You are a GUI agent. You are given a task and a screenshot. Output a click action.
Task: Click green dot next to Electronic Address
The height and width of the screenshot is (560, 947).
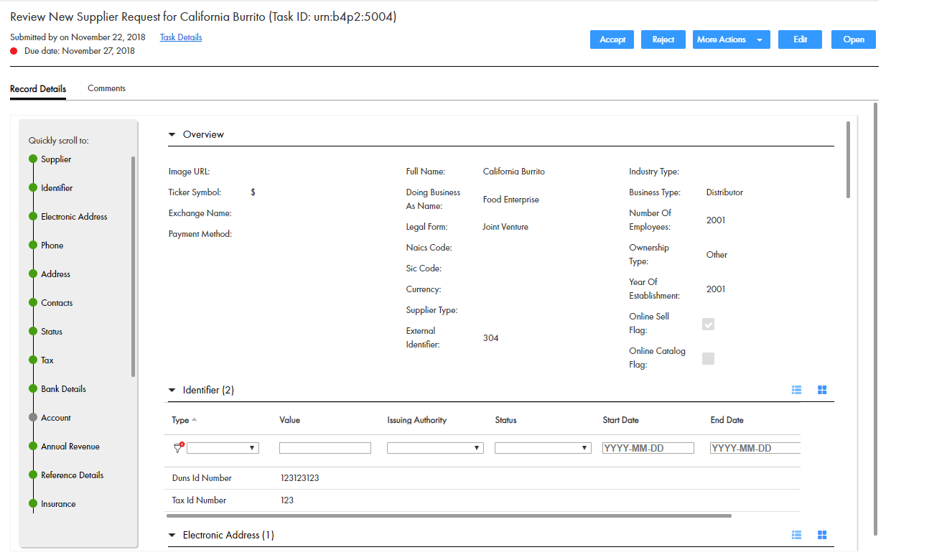pos(33,217)
